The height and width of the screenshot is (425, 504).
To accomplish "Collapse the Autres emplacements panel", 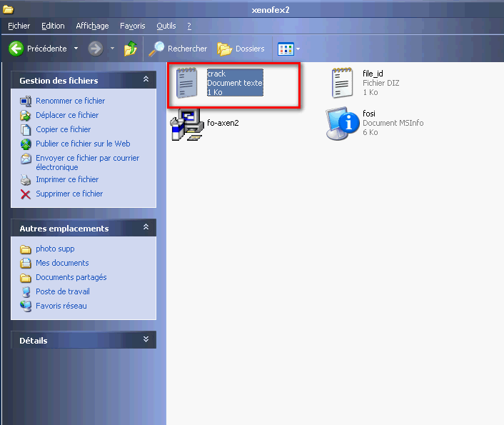I will pos(146,227).
